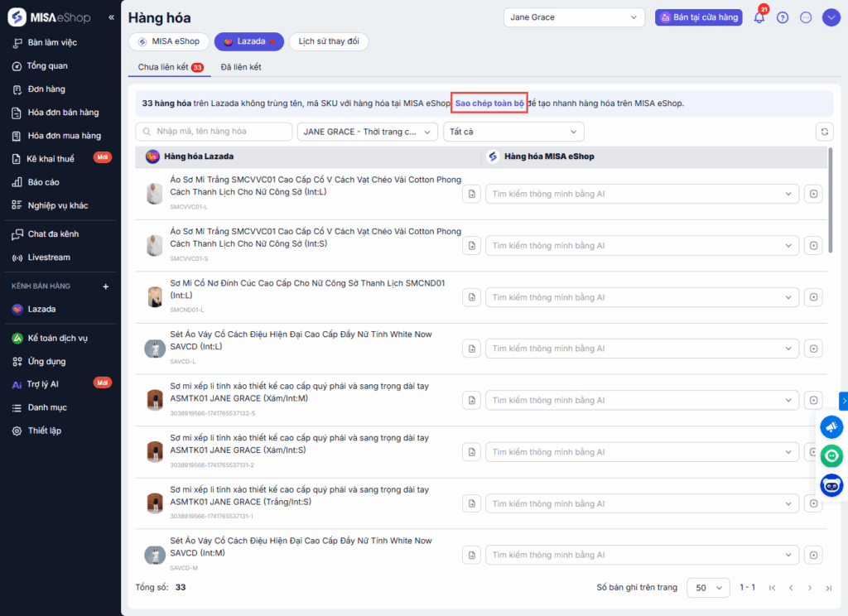
Task: Open the help question mark icon
Action: point(782,17)
